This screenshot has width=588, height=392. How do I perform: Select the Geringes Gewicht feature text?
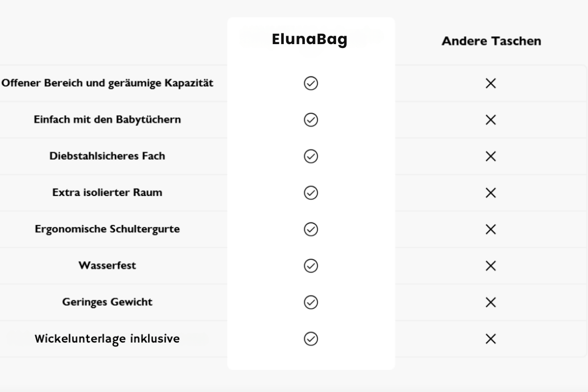107,302
